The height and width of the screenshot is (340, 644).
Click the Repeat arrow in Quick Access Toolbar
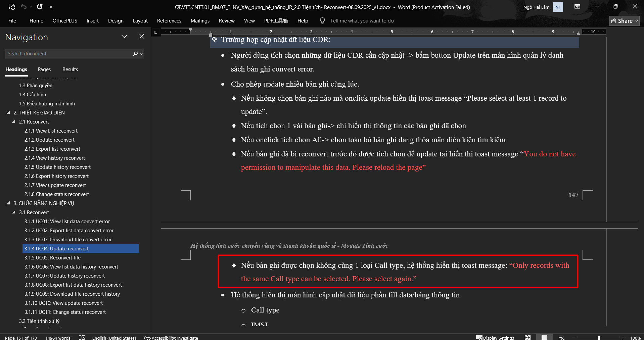(40, 7)
